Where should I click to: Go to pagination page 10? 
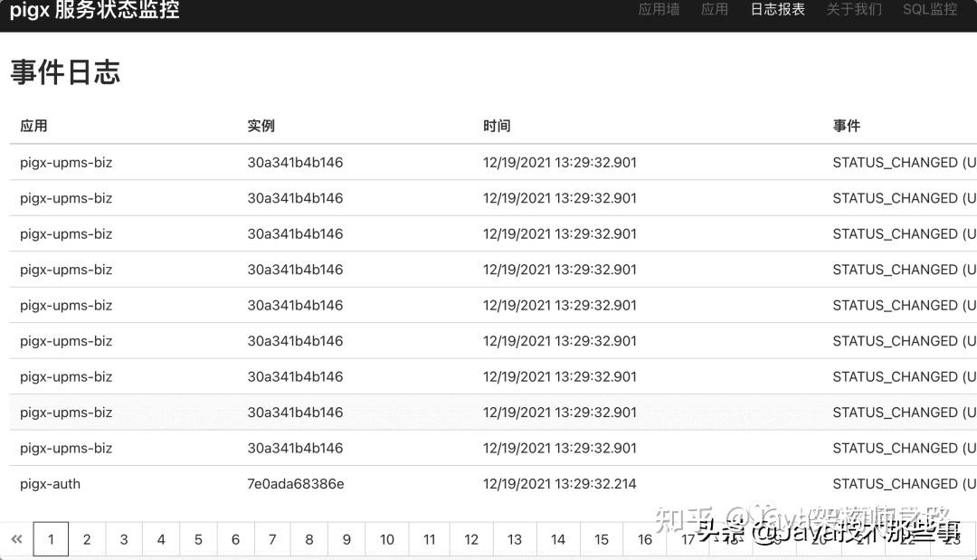point(387,539)
